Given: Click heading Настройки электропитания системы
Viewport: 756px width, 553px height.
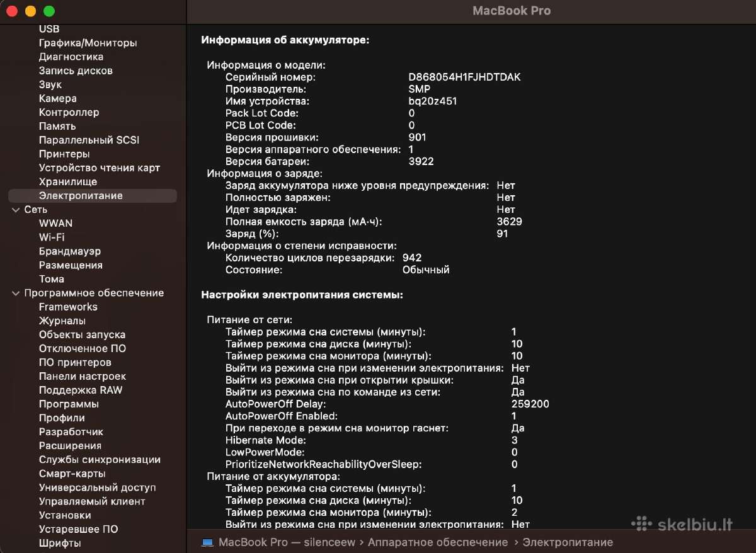Looking at the screenshot, I should 302,294.
